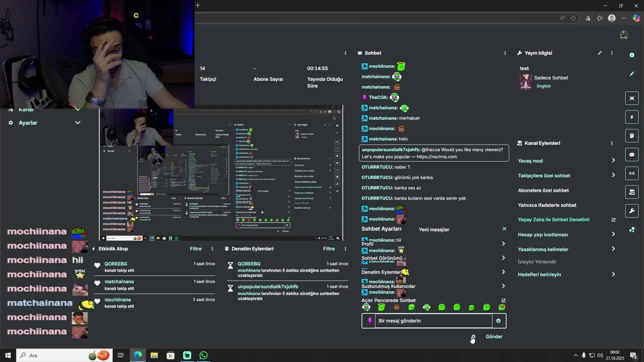Open the chat settings gear next to Gönder

pyautogui.click(x=473, y=337)
